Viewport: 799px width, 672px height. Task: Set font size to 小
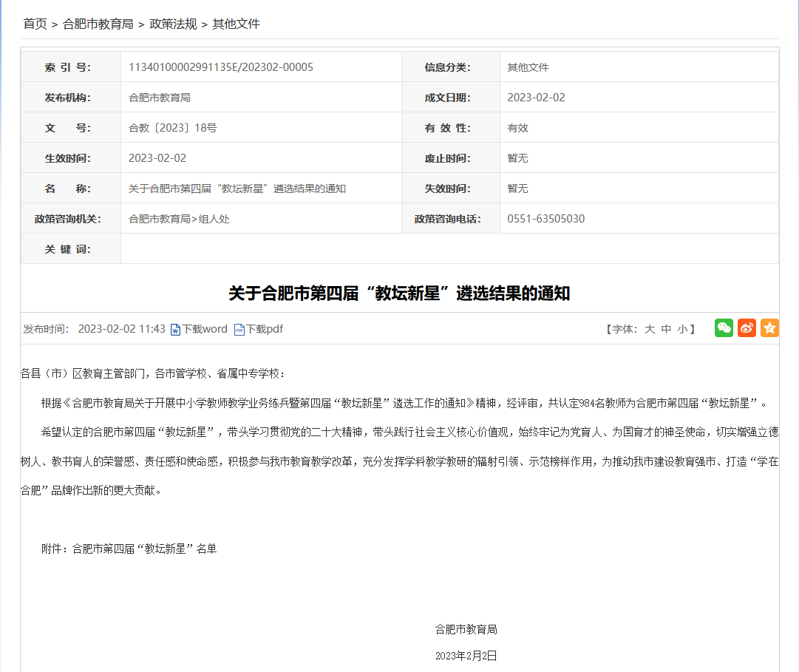click(x=682, y=329)
